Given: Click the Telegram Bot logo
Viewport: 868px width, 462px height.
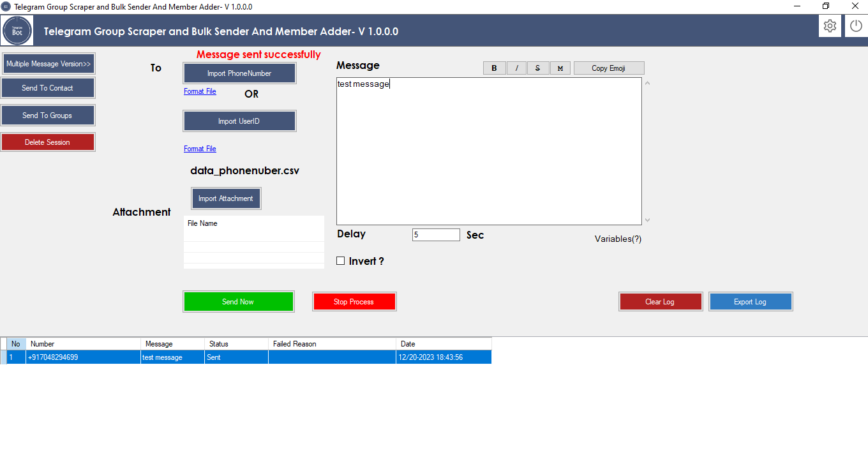Looking at the screenshot, I should pos(17,29).
